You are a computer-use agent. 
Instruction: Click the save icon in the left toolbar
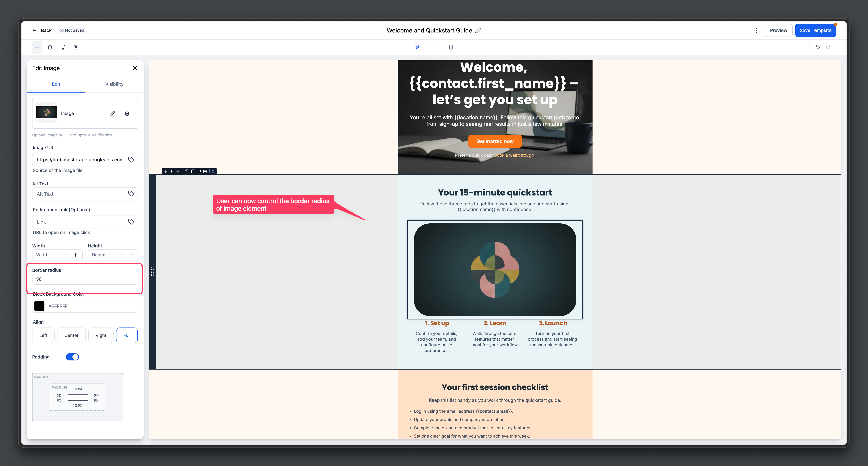pyautogui.click(x=76, y=47)
